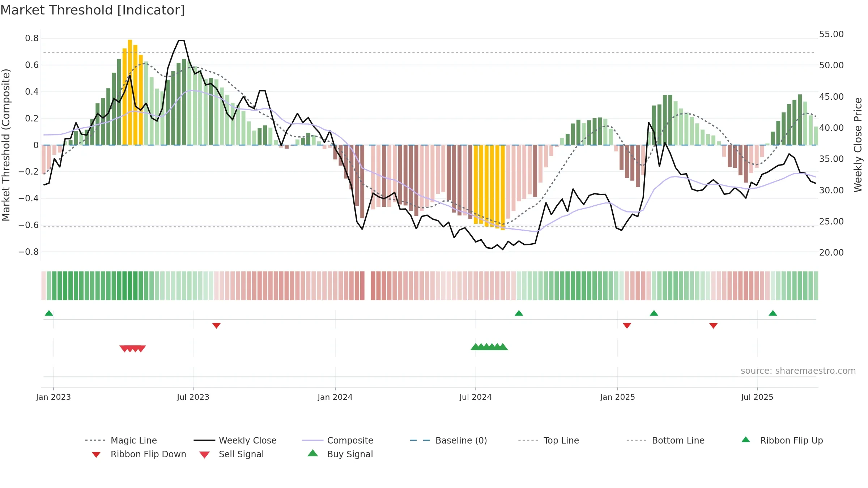This screenshot has height=488, width=868.
Task: Click the Jan 2025 x-axis label
Action: tap(618, 397)
